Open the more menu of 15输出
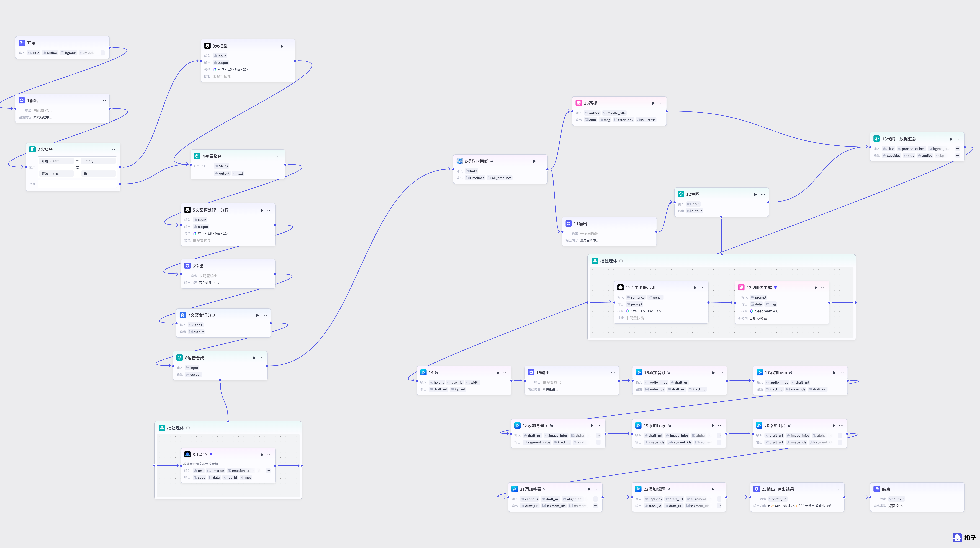The image size is (980, 548). point(613,373)
